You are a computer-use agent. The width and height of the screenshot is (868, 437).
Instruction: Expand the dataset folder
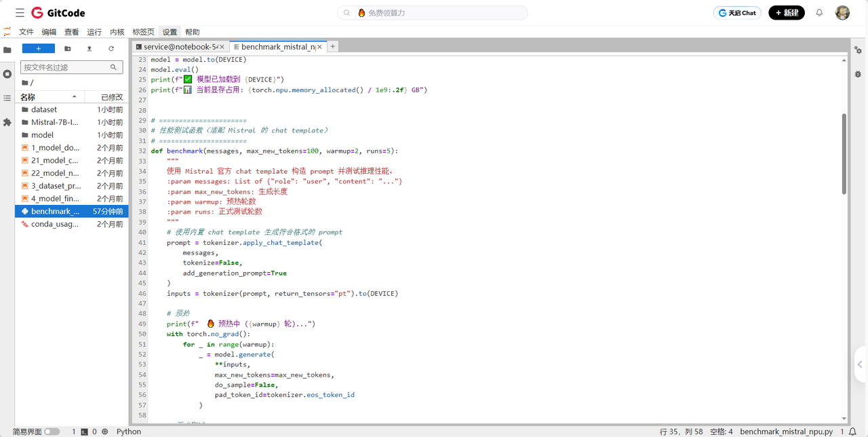44,109
